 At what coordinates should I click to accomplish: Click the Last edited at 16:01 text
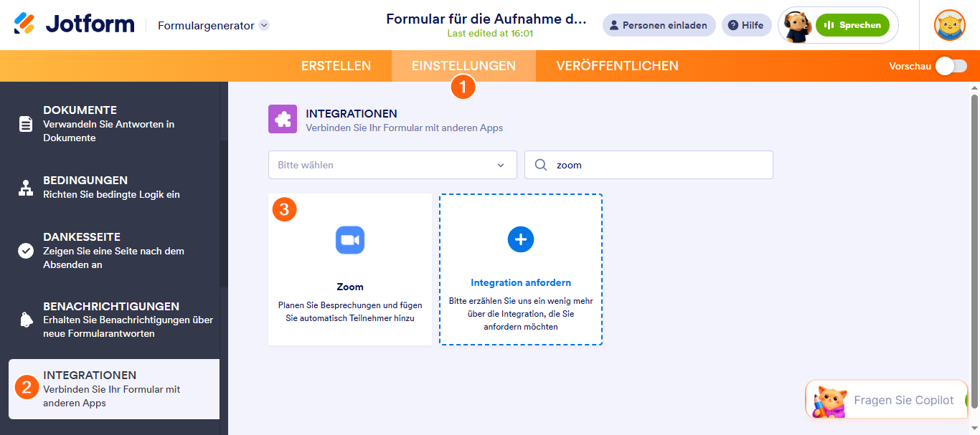[x=490, y=33]
